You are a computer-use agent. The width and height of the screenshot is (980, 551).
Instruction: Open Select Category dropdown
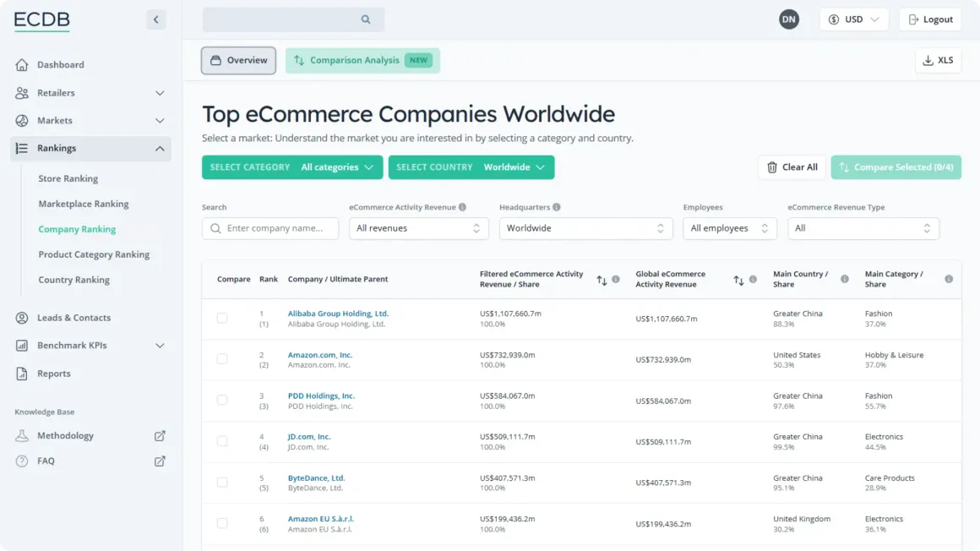[291, 167]
